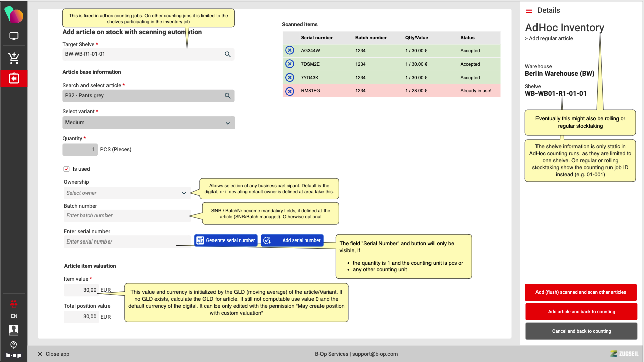Click Close app in the footer

click(53, 354)
